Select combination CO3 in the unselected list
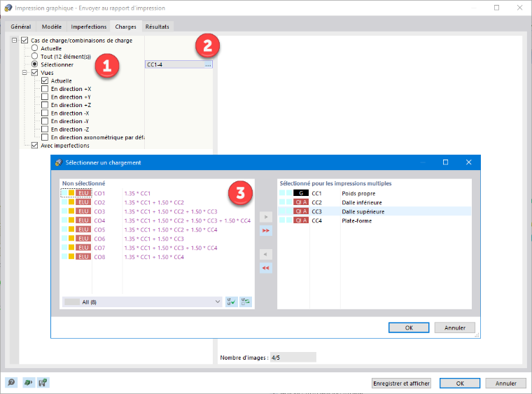The height and width of the screenshot is (394, 532). pos(157,211)
